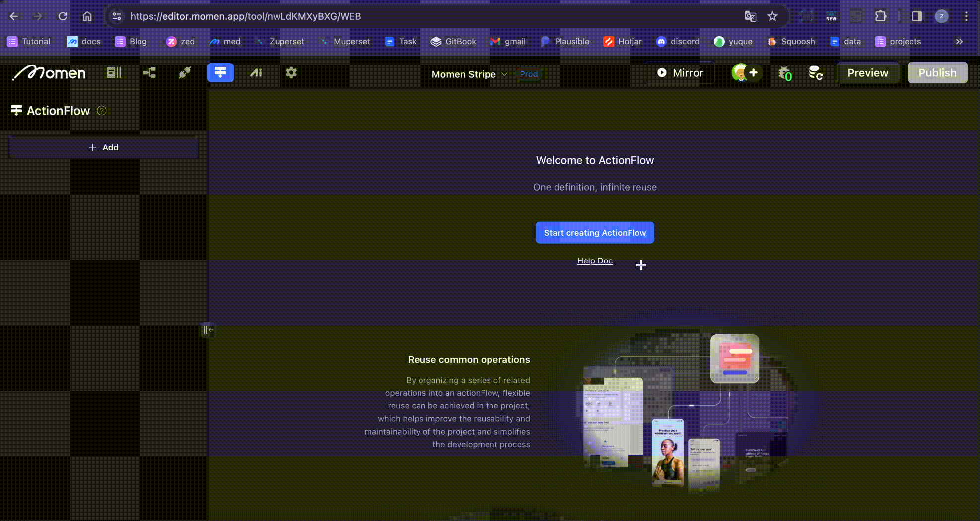
Task: Click Start creating ActionFlow button
Action: (595, 233)
